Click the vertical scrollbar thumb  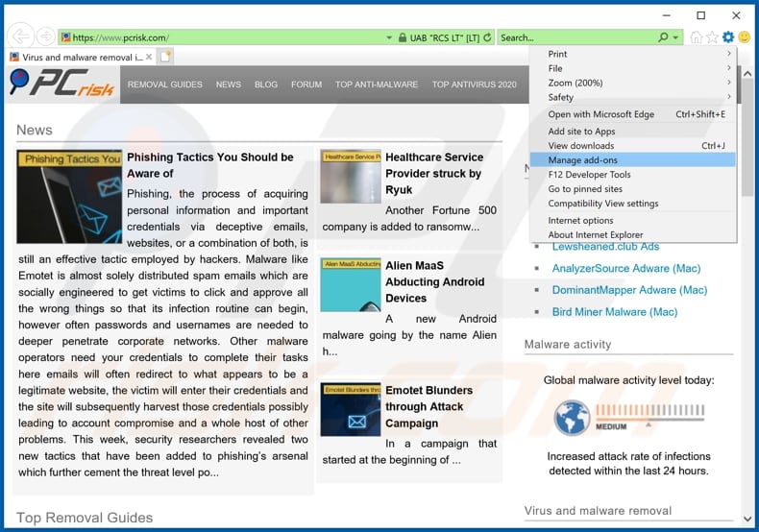coord(747,139)
